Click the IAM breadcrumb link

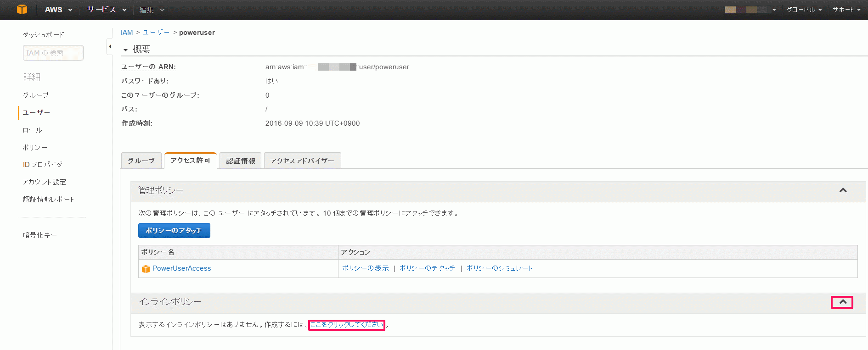127,33
